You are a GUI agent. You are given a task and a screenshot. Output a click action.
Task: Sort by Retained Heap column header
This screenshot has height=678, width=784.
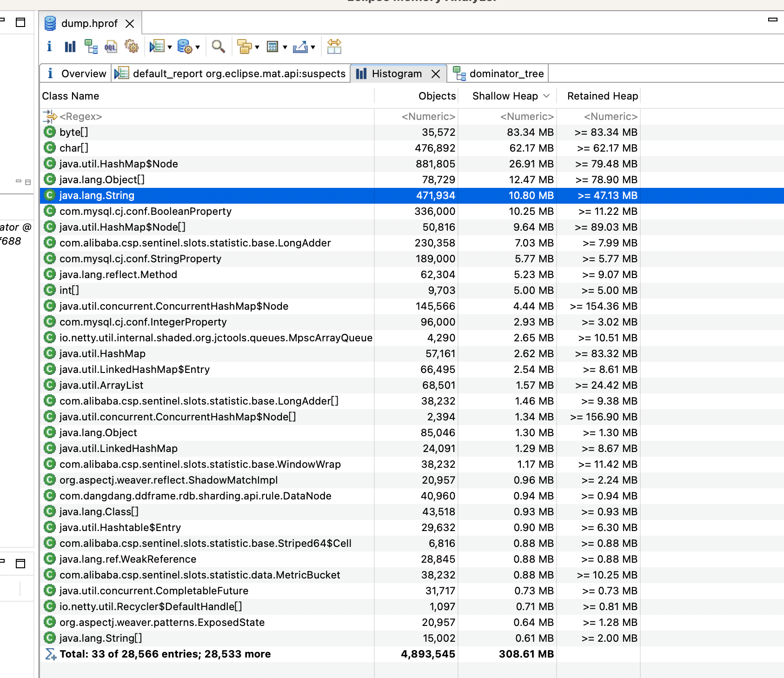click(598, 96)
